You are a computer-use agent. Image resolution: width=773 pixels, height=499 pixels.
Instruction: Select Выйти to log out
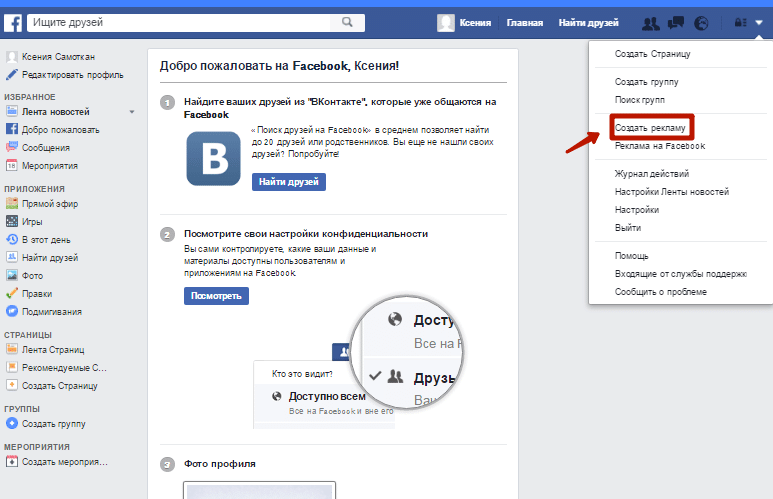(628, 228)
